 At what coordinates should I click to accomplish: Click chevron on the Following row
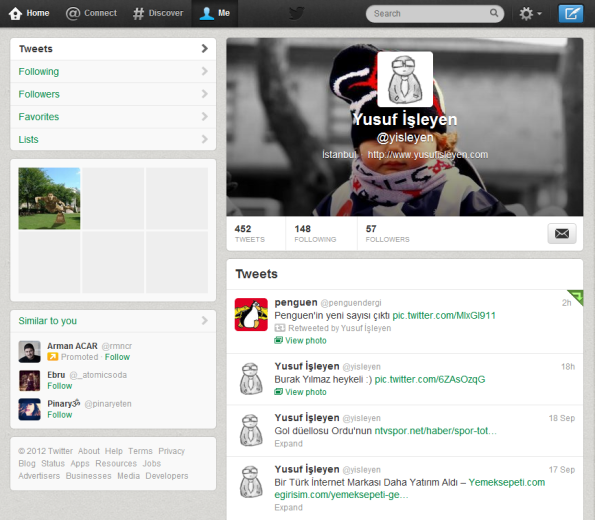pyautogui.click(x=205, y=71)
